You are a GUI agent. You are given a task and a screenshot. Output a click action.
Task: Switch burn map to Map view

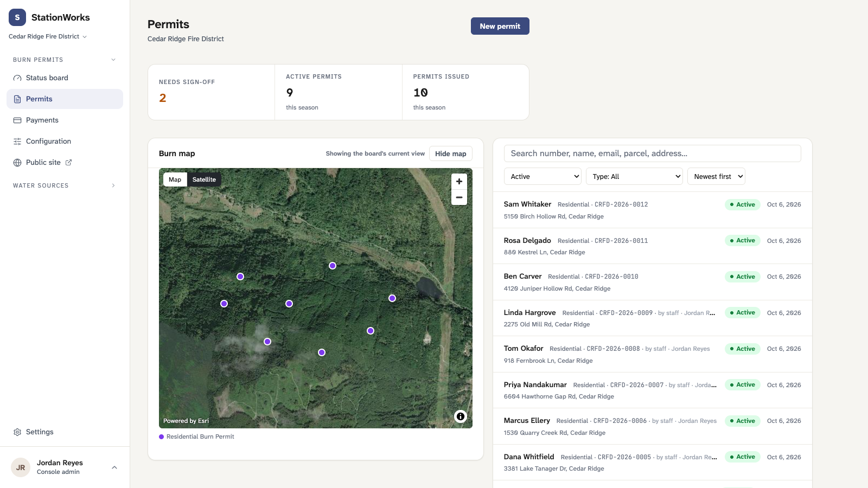click(175, 179)
